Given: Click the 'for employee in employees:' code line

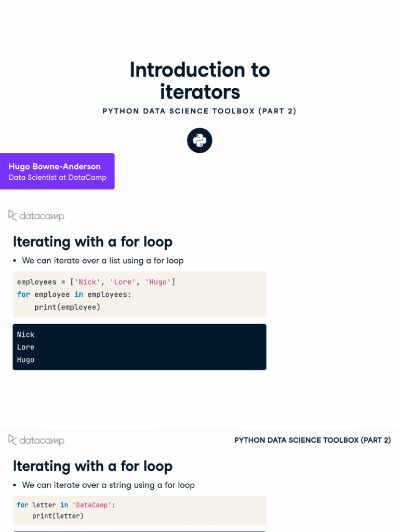Looking at the screenshot, I should click(74, 295).
